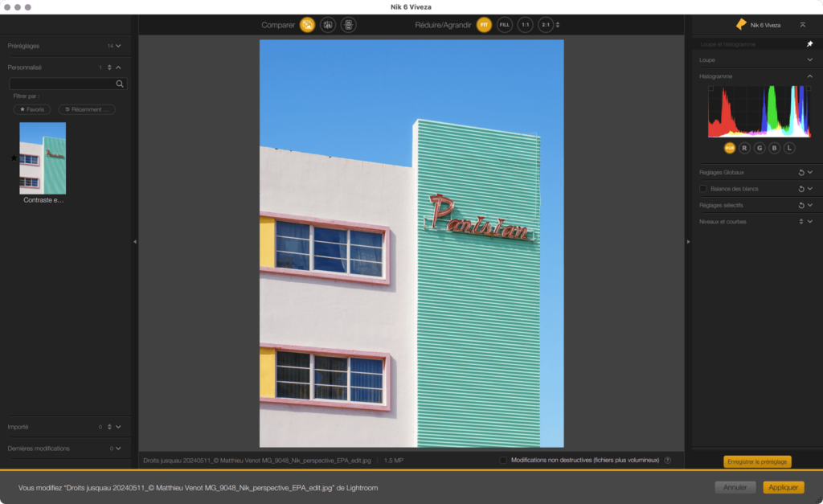This screenshot has width=823, height=504.
Task: Pin the Loupe et histogramme panel
Action: pos(810,44)
